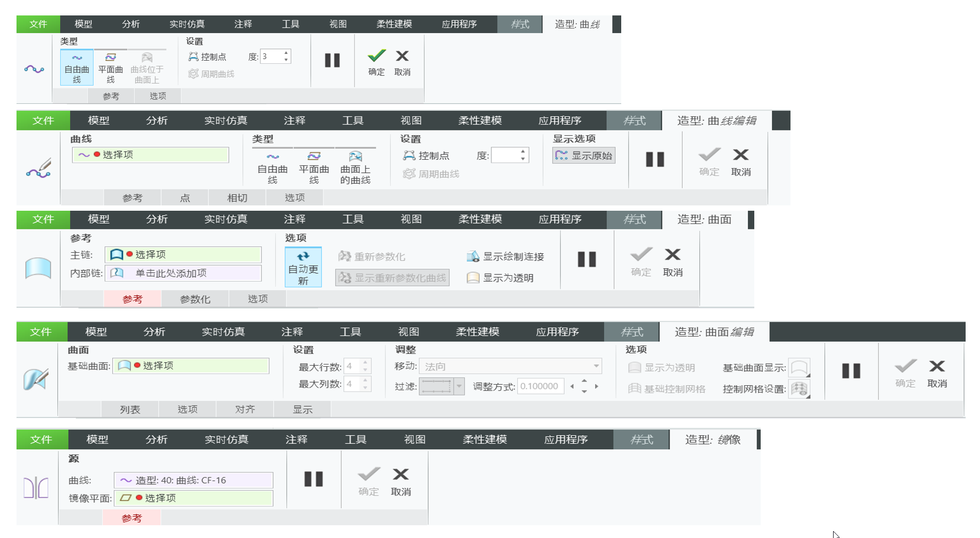
Task: Click 内部链 单击此处添加项 collector
Action: tap(183, 274)
